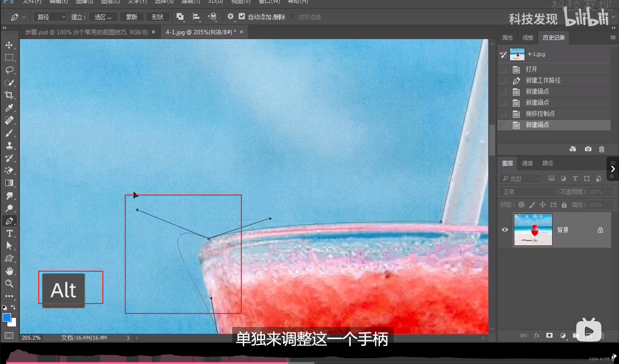
Task: Click the delete state trash icon in History
Action: (x=602, y=149)
